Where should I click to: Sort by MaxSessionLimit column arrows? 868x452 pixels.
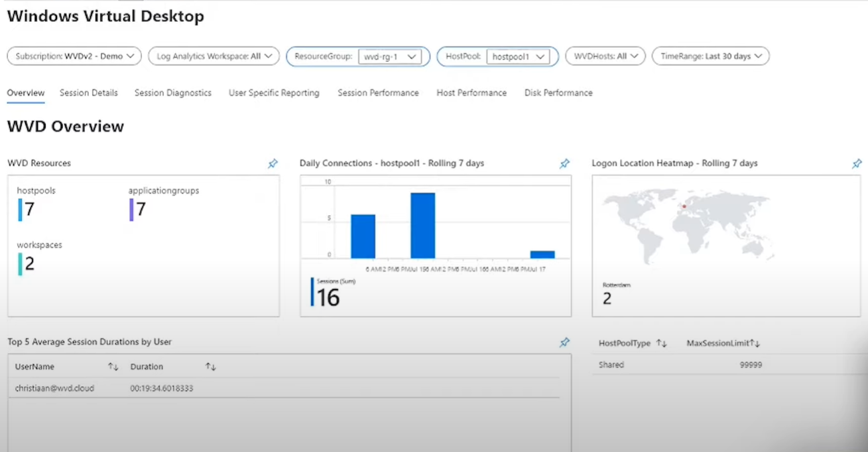(755, 343)
